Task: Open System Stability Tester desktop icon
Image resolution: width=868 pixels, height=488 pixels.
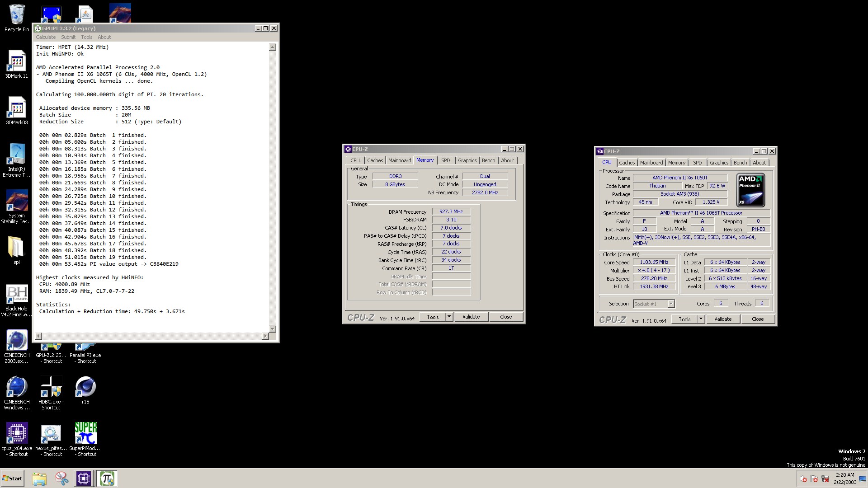Action: coord(17,206)
